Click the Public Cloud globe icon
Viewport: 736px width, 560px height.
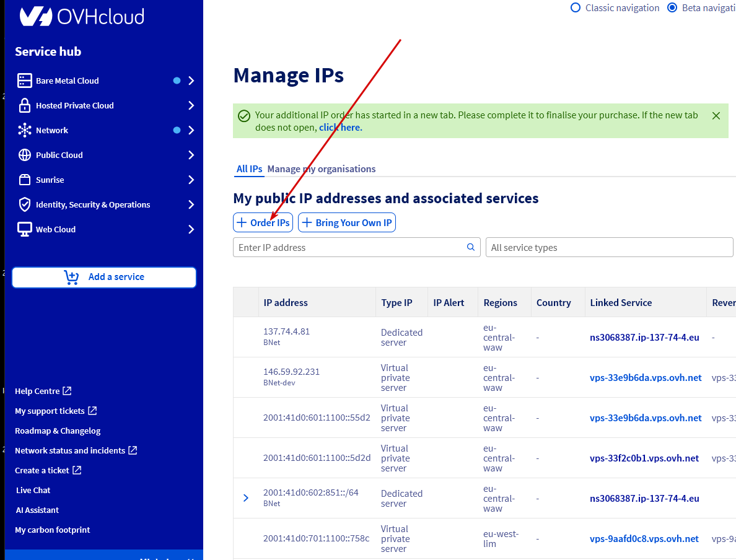(24, 155)
